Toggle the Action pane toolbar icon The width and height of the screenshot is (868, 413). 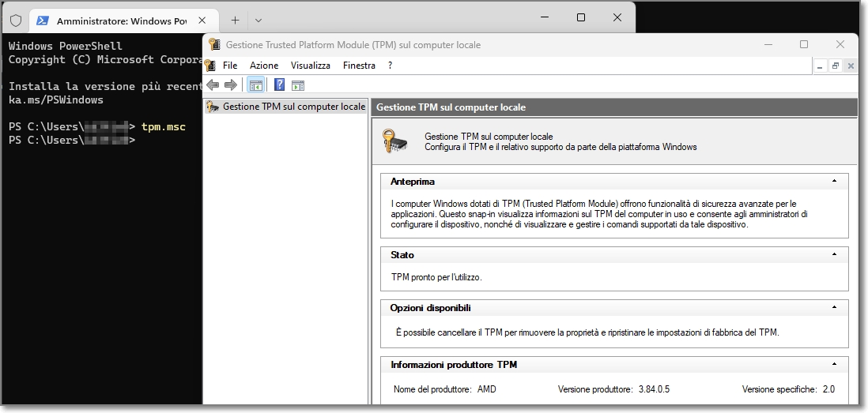pyautogui.click(x=298, y=85)
